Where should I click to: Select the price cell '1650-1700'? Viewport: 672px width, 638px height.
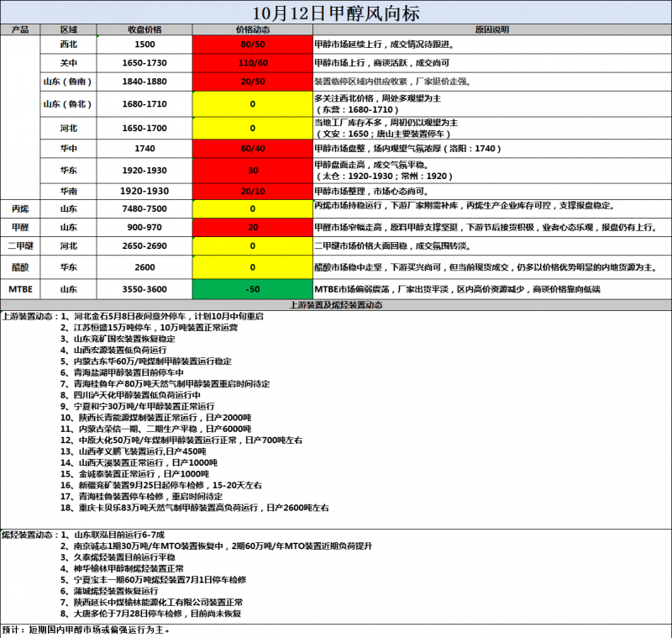(144, 128)
